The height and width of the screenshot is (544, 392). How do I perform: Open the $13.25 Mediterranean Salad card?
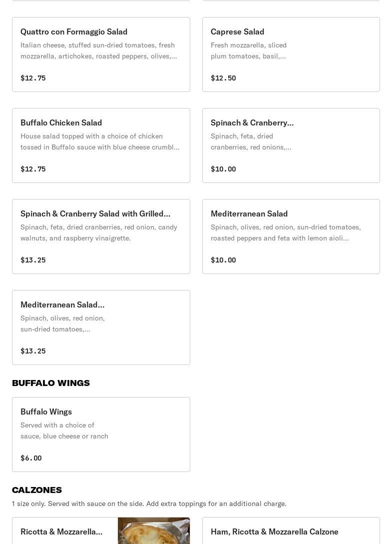click(x=101, y=327)
